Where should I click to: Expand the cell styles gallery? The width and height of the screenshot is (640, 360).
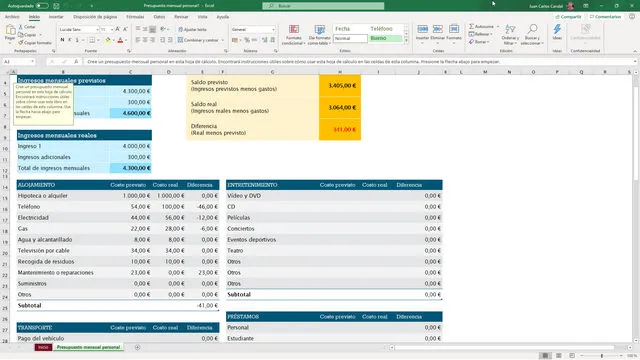406,40
